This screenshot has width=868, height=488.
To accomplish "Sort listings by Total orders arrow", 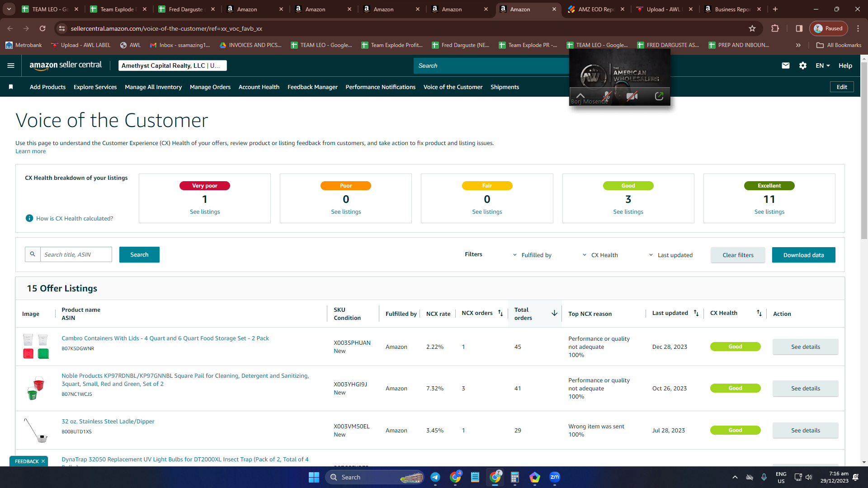I will pyautogui.click(x=554, y=313).
